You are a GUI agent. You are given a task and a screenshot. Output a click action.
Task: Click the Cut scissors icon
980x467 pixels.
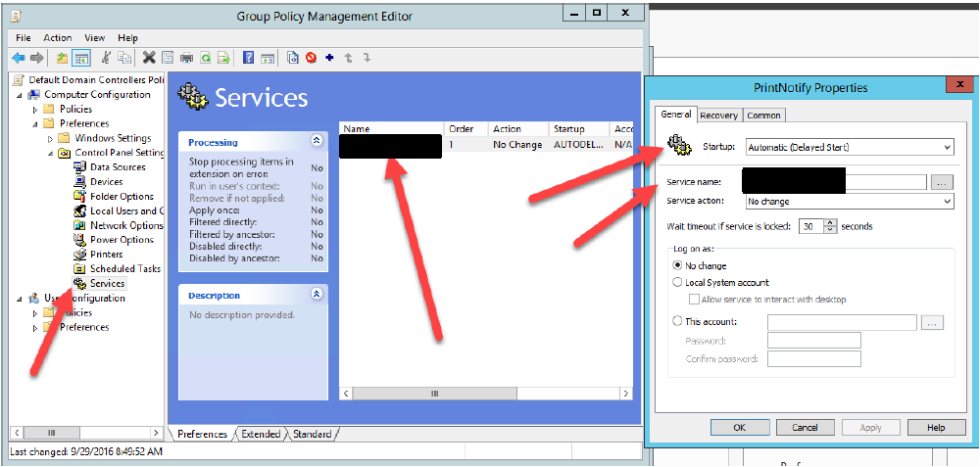click(x=106, y=58)
